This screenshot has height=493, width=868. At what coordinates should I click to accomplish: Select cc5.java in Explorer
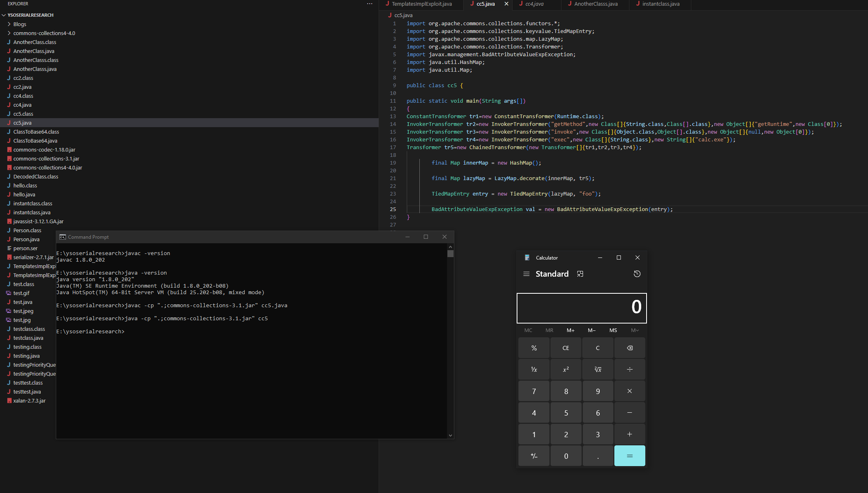pos(189,123)
